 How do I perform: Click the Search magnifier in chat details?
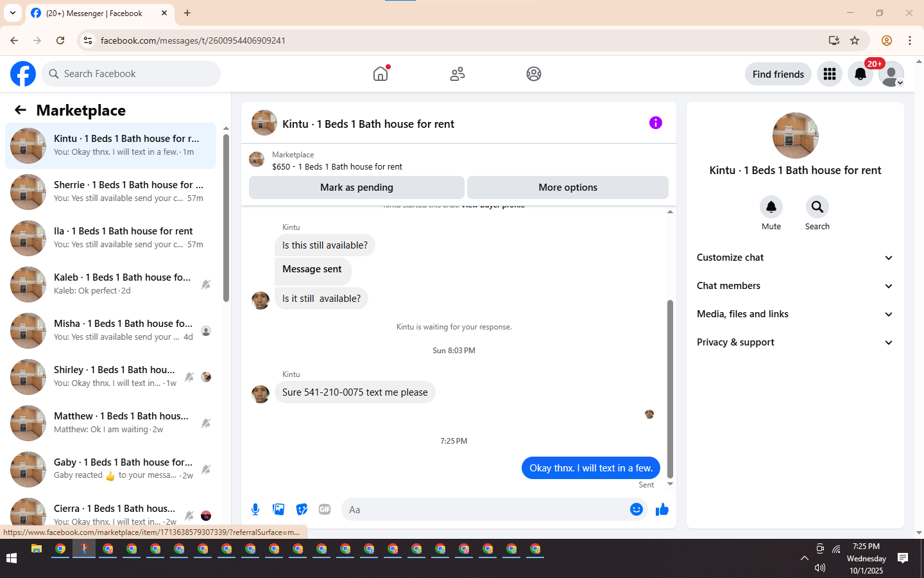pos(817,207)
